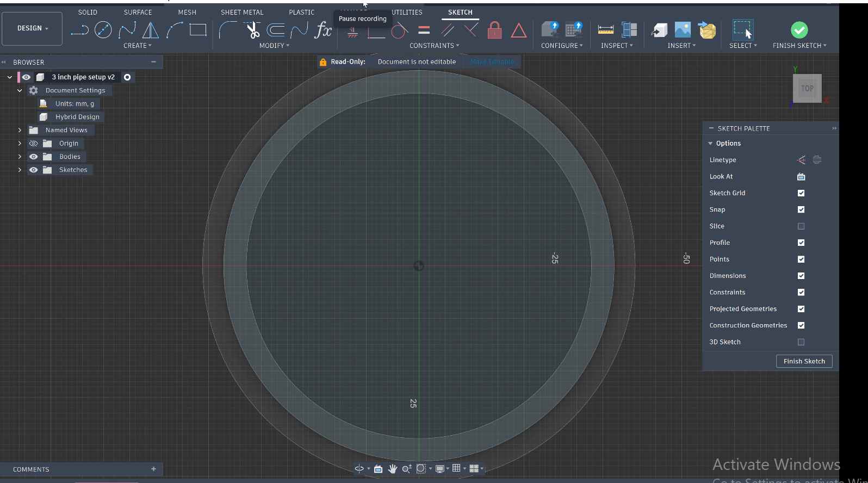
Task: Apply the red lock Fix constraint
Action: 494,30
